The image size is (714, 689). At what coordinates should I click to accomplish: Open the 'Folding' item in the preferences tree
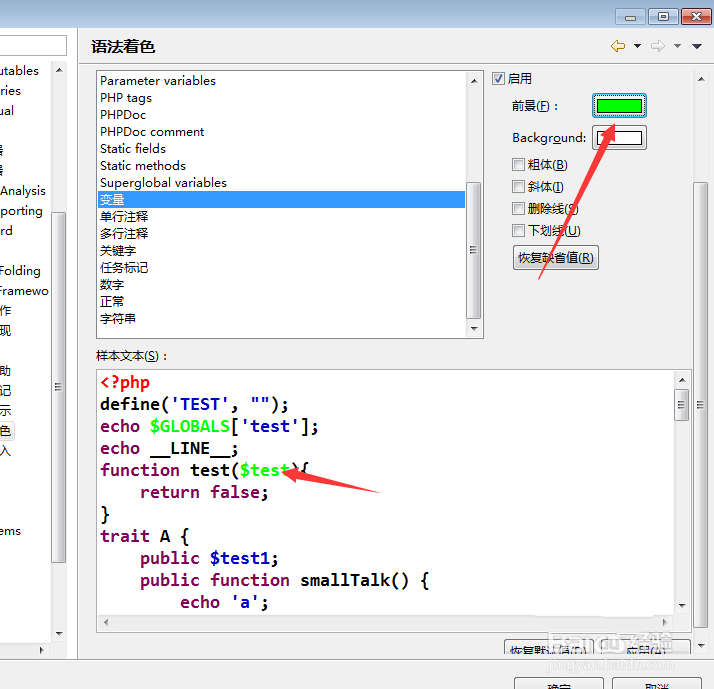pos(20,271)
